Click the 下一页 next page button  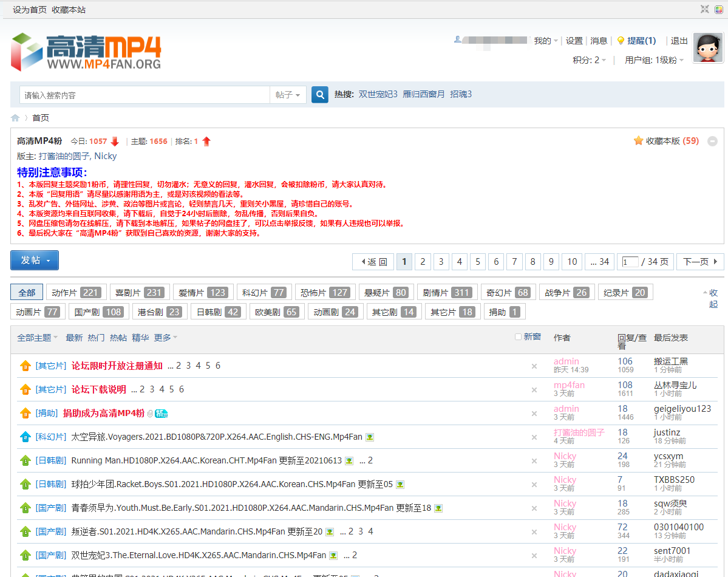click(700, 262)
